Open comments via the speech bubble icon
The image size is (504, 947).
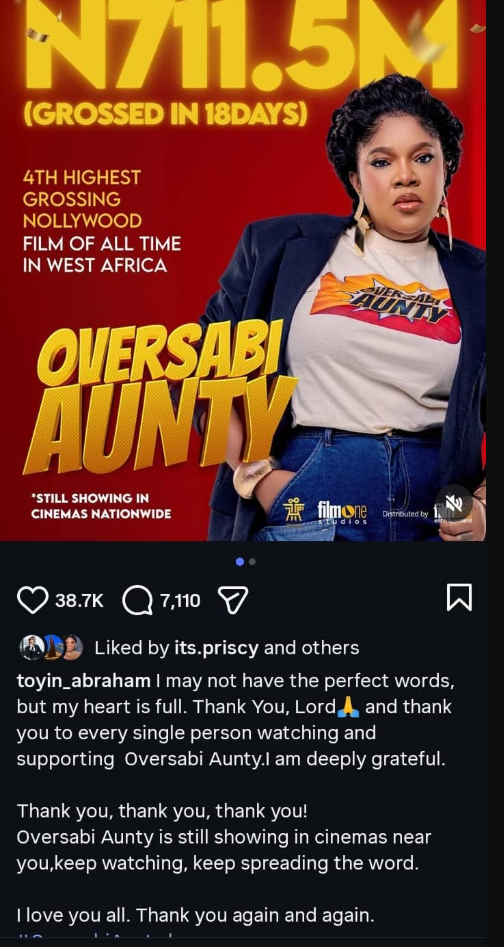[x=137, y=600]
